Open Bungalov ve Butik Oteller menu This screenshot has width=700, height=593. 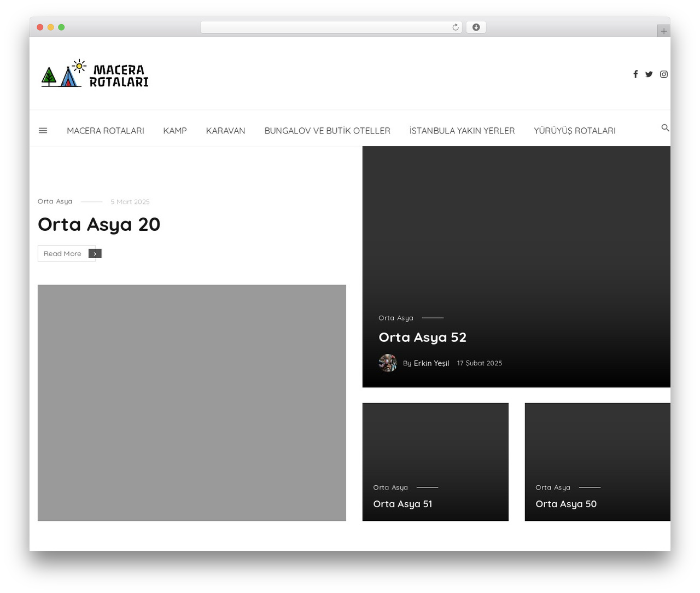(327, 131)
